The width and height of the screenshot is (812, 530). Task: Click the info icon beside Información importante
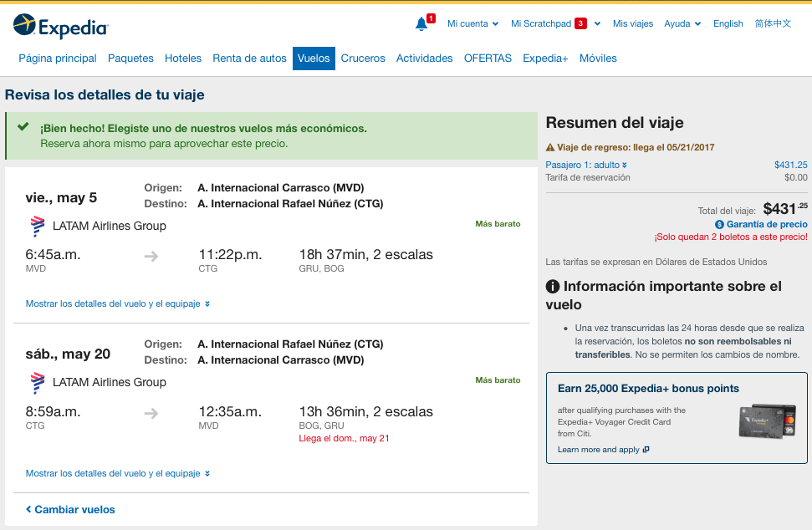coord(553,286)
